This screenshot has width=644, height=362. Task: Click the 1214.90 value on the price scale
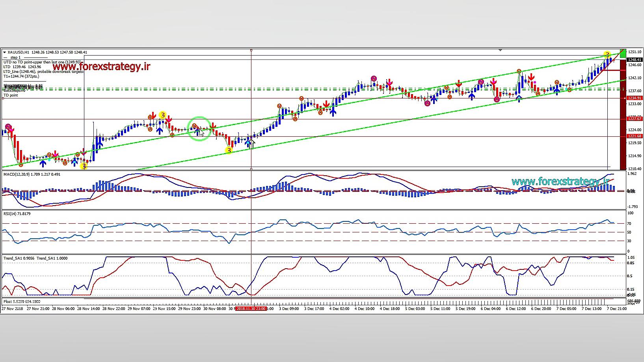coord(635,156)
